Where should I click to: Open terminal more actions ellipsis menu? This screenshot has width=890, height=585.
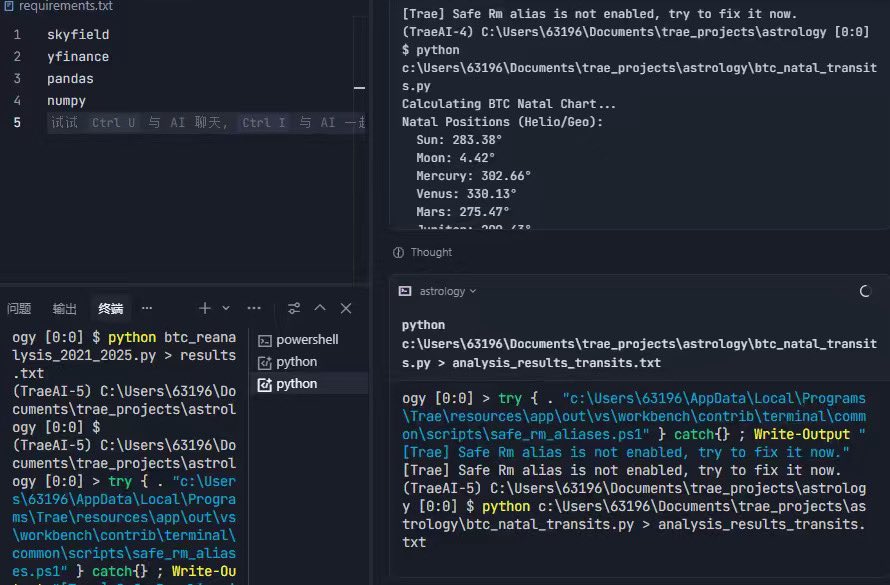click(x=254, y=308)
